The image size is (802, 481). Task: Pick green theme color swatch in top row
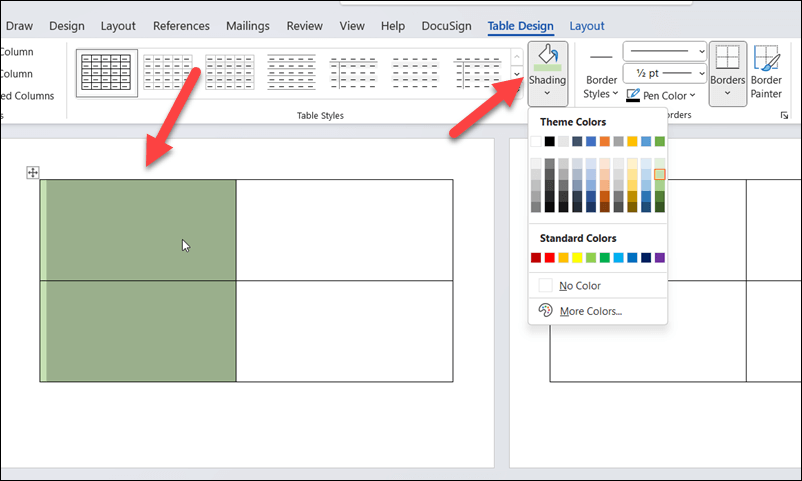[x=660, y=141]
